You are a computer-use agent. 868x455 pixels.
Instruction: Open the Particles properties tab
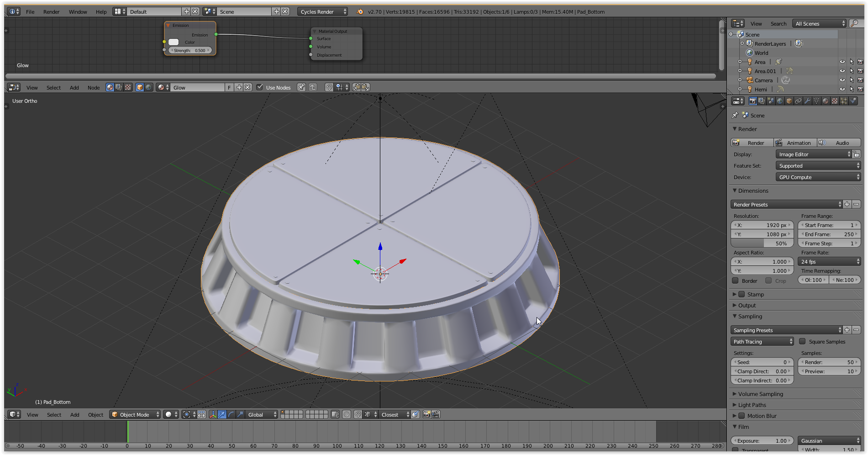pyautogui.click(x=844, y=101)
